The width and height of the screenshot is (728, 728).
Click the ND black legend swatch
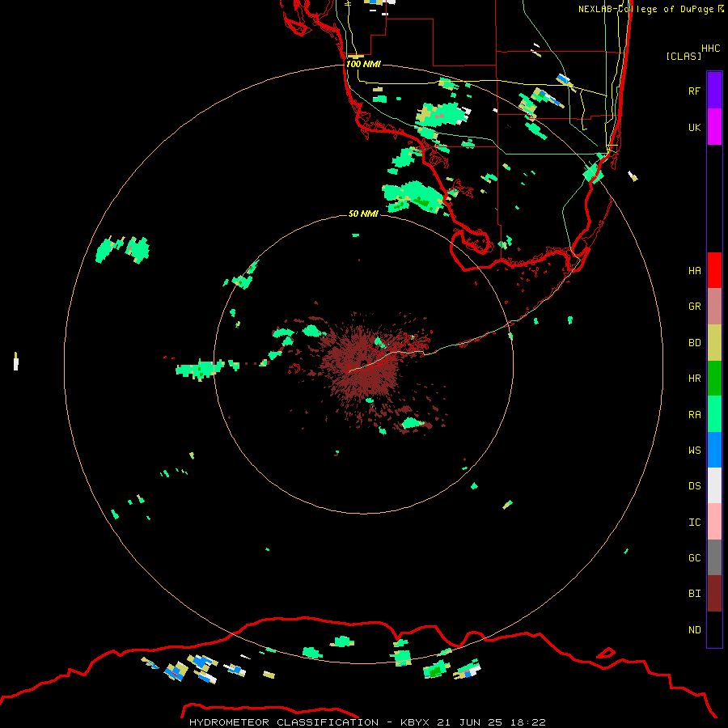coord(714,629)
